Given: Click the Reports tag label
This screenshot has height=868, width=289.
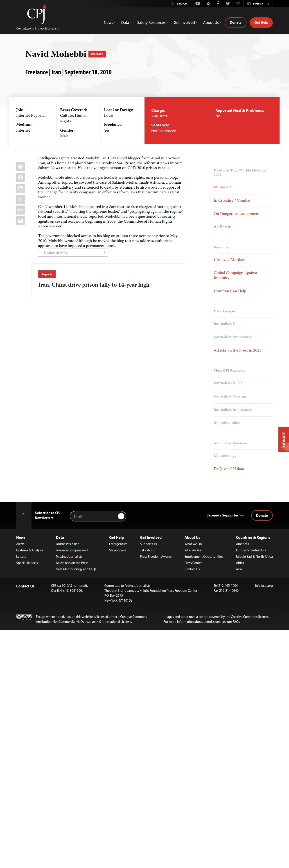Looking at the screenshot, I should pos(47,274).
